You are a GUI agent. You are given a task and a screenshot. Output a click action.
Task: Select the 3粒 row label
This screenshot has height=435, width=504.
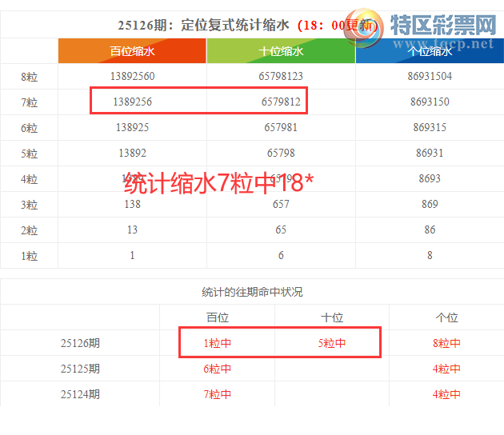[x=30, y=205]
